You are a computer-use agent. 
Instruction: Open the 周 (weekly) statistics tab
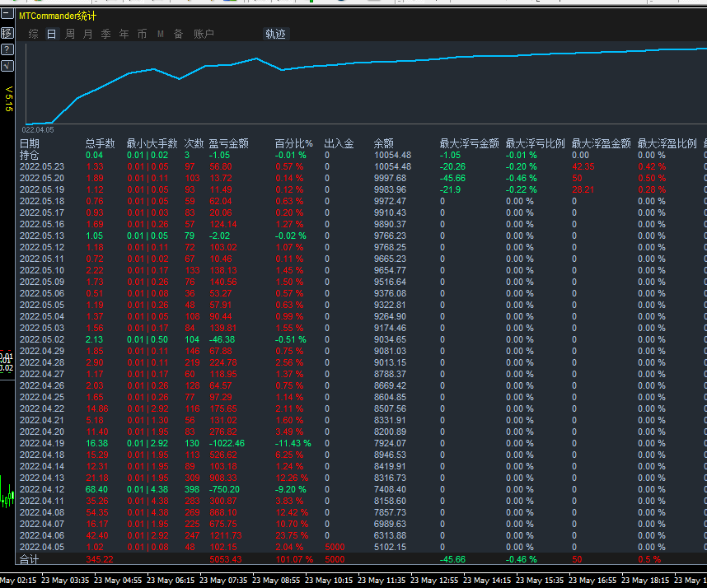click(70, 34)
